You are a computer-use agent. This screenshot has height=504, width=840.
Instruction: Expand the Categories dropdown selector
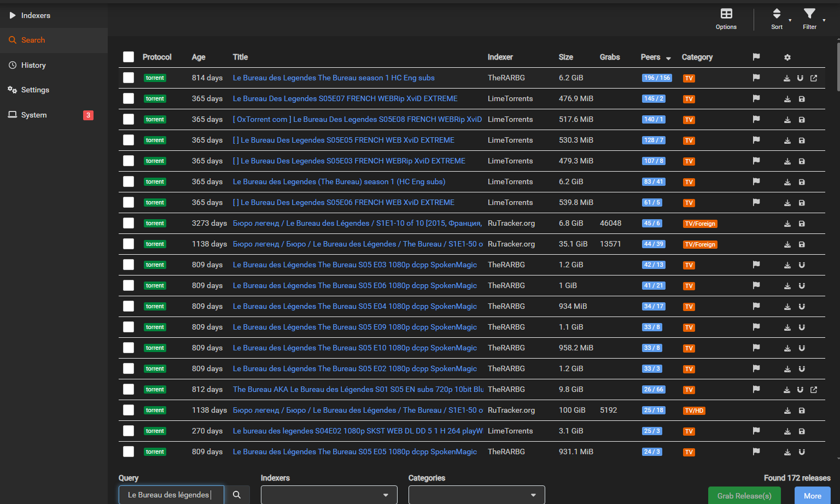pos(476,495)
